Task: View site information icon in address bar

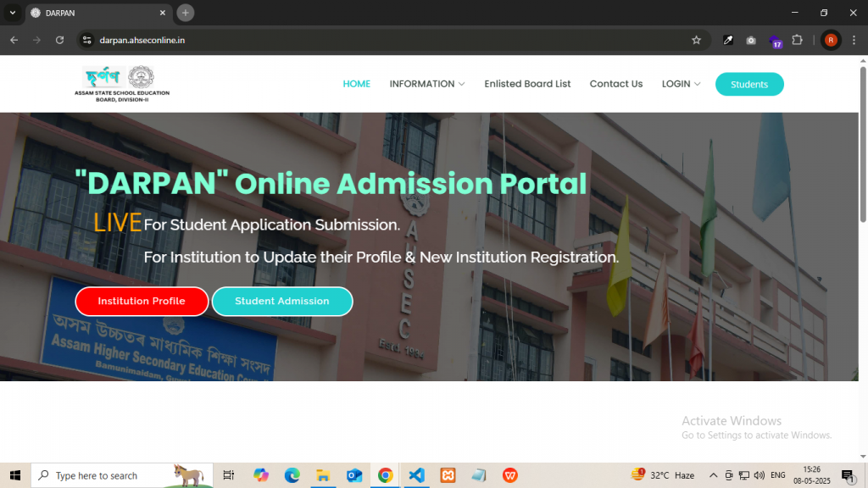Action: pyautogui.click(x=87, y=40)
